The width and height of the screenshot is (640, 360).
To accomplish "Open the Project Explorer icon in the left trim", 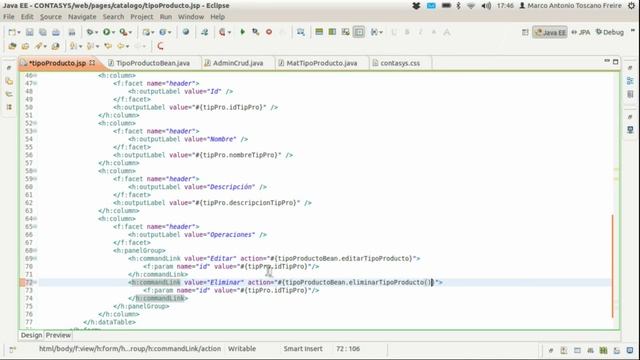I will point(9,81).
